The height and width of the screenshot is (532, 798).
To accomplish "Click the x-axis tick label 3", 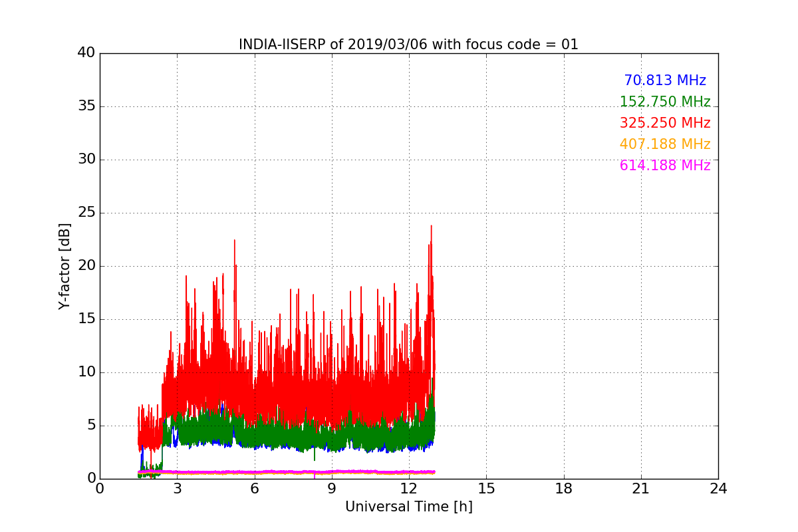I will [177, 489].
